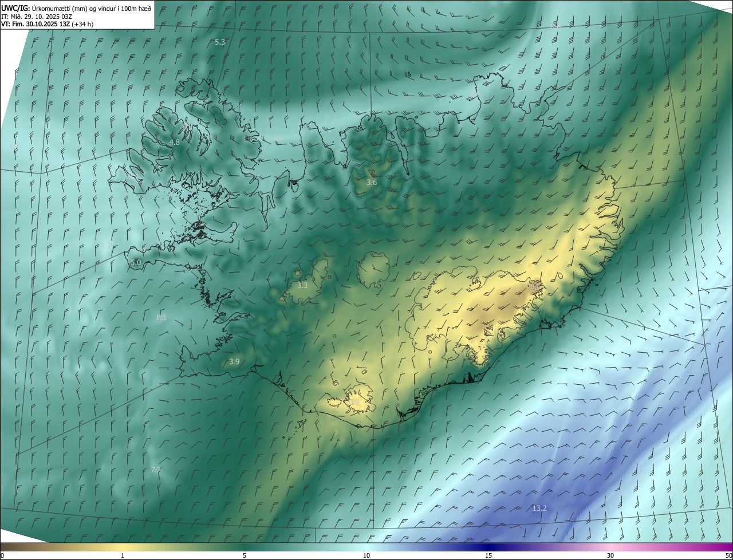Click the 13.2 value label
Image resolution: width=733 pixels, height=560 pixels.
point(539,508)
